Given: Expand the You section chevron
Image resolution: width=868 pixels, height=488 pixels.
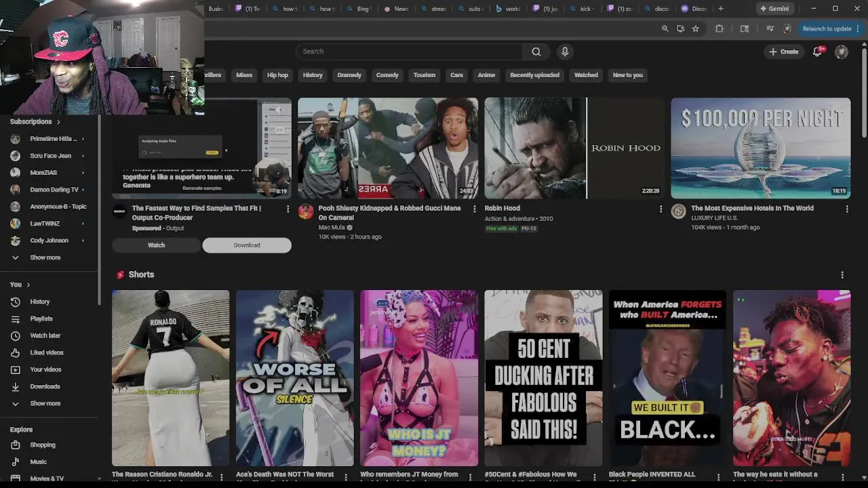Looking at the screenshot, I should point(28,285).
